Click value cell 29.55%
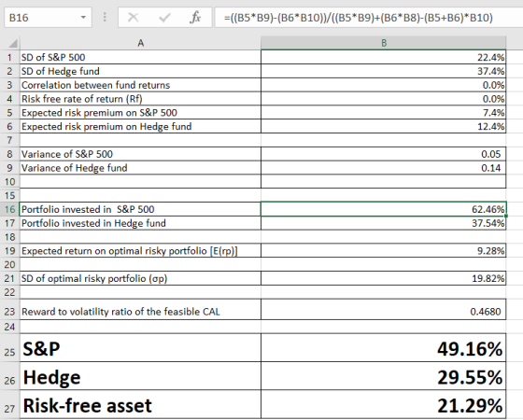 point(384,377)
